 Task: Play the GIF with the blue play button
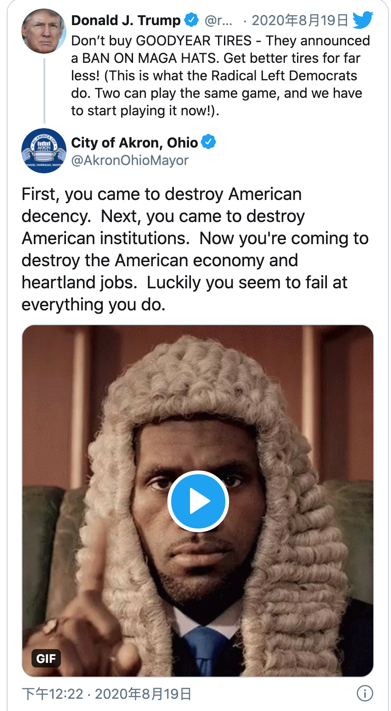click(198, 501)
